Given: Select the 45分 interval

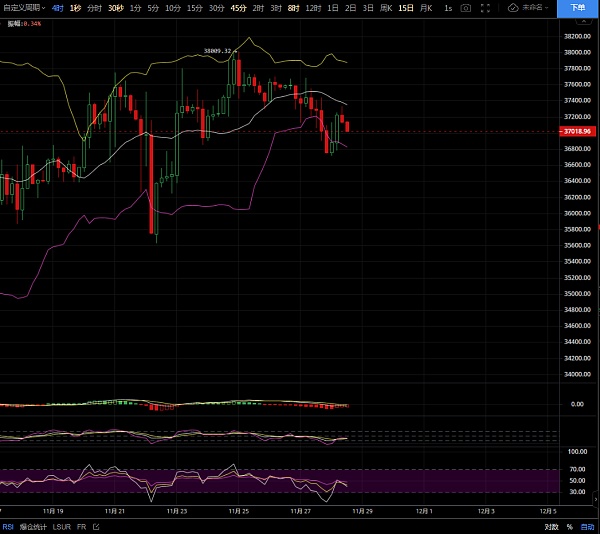Looking at the screenshot, I should click(238, 7).
